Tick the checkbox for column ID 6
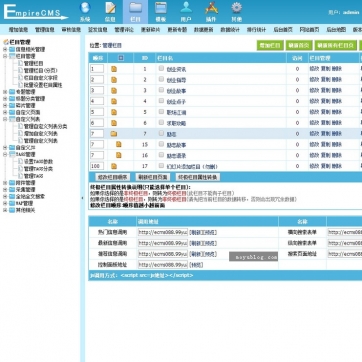 (x=161, y=122)
